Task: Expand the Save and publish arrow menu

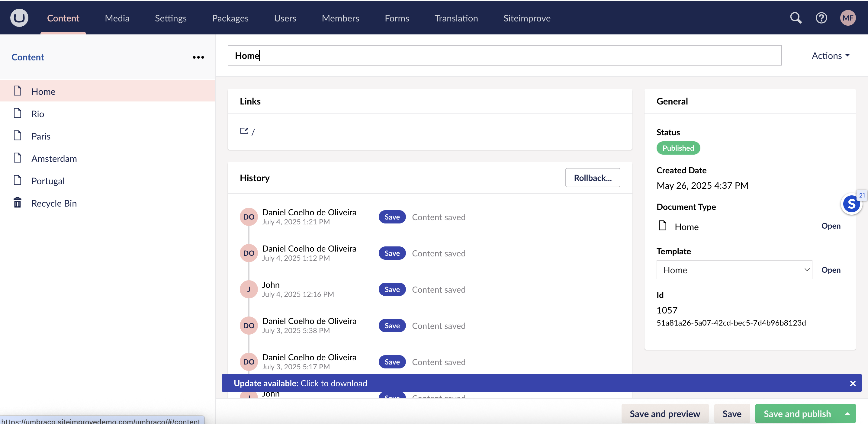Action: pyautogui.click(x=847, y=413)
